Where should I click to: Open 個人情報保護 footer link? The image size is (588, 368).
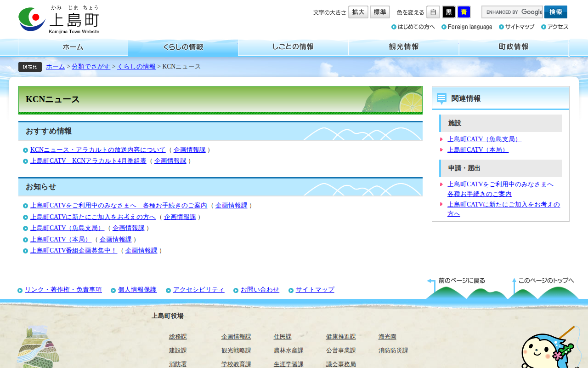click(x=137, y=290)
